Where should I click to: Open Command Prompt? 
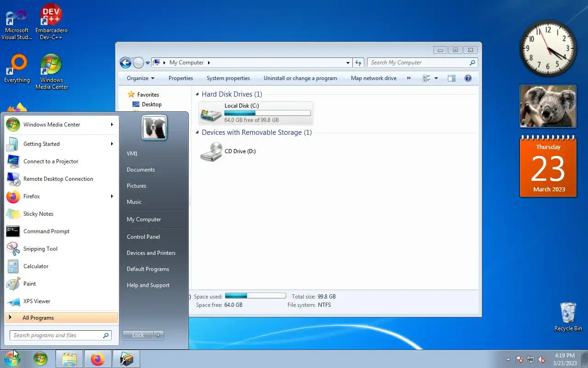tap(61, 231)
